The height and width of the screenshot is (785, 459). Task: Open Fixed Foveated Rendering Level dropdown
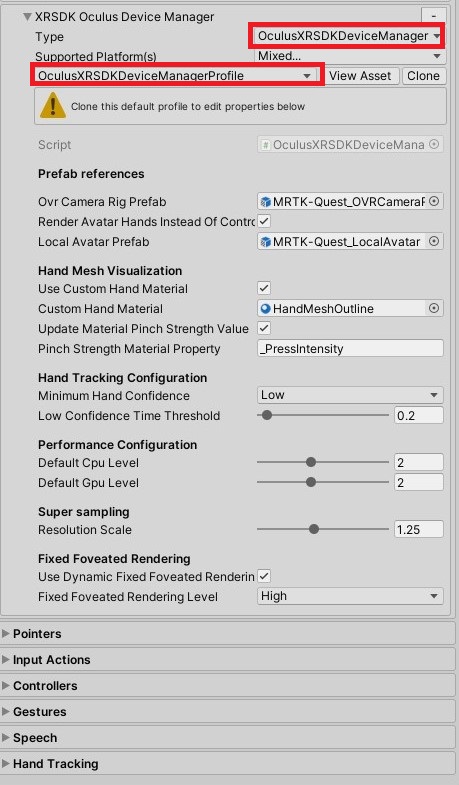(350, 596)
